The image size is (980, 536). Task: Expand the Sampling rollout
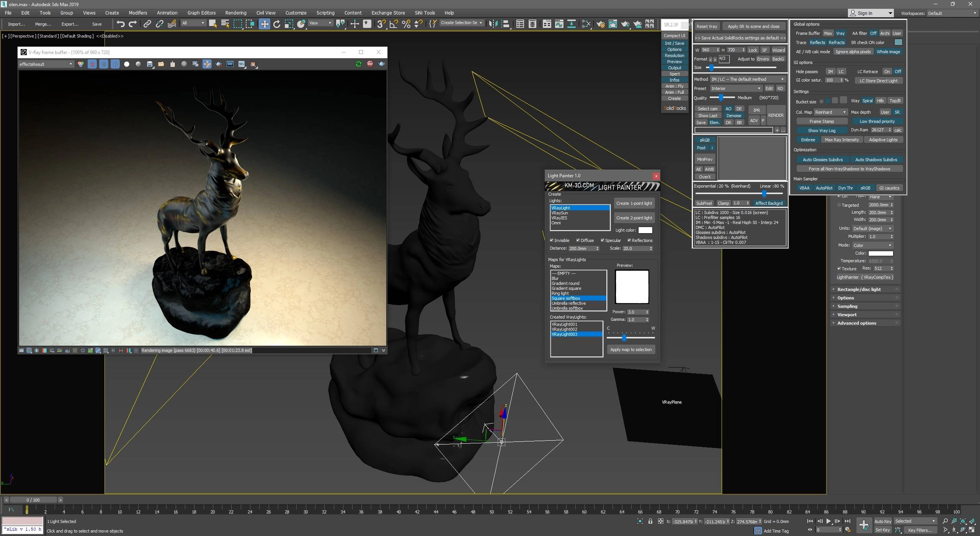tap(865, 306)
